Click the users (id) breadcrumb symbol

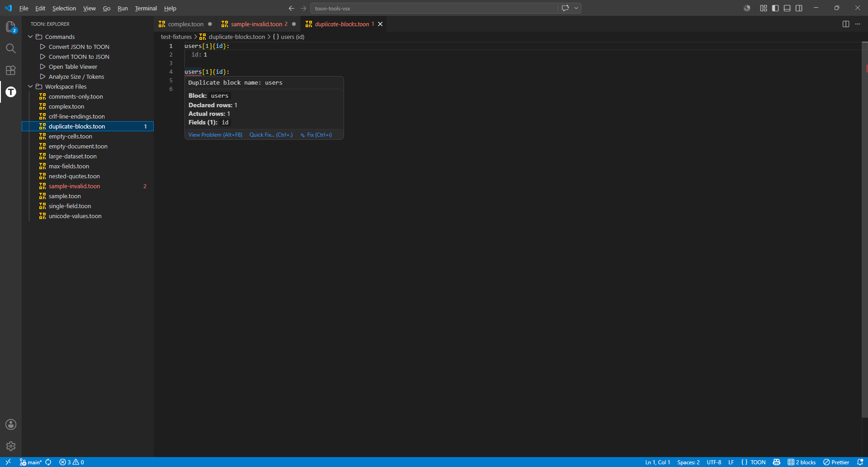tap(289, 37)
